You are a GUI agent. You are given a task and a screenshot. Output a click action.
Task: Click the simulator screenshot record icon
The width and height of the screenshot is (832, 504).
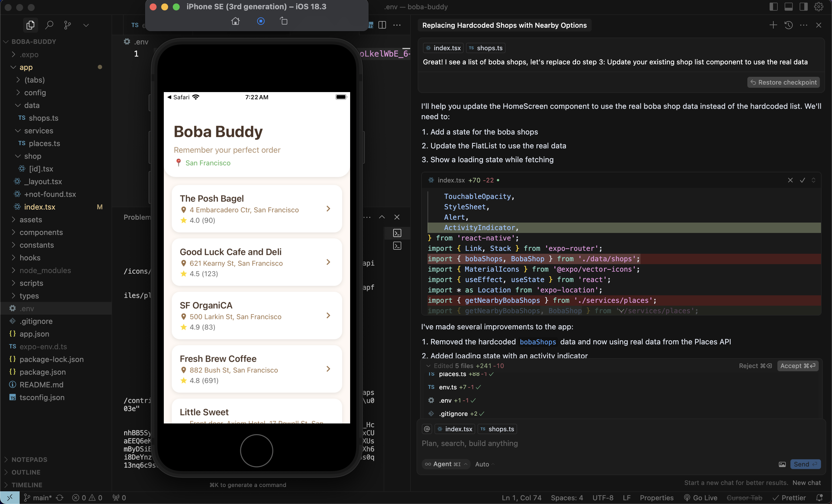261,21
